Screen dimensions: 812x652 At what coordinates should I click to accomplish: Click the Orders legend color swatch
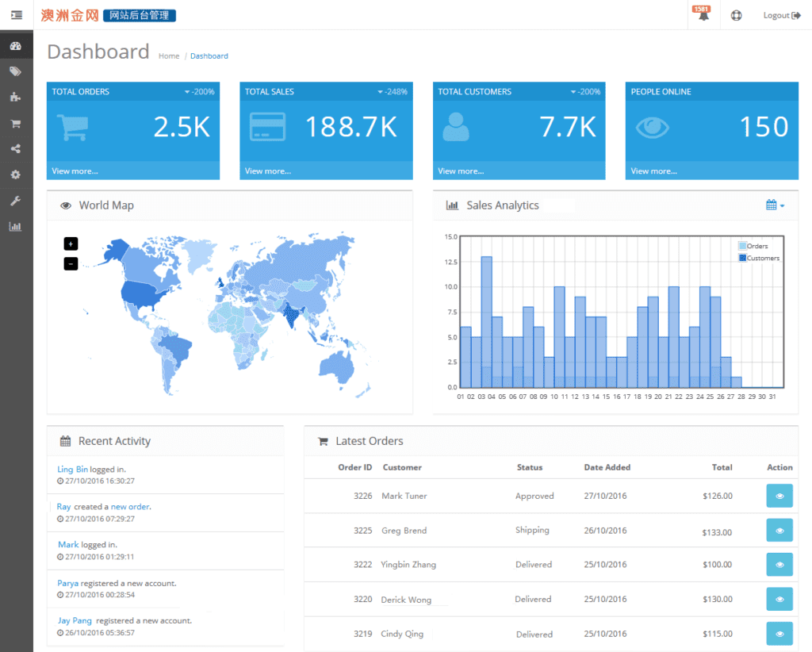coord(742,247)
